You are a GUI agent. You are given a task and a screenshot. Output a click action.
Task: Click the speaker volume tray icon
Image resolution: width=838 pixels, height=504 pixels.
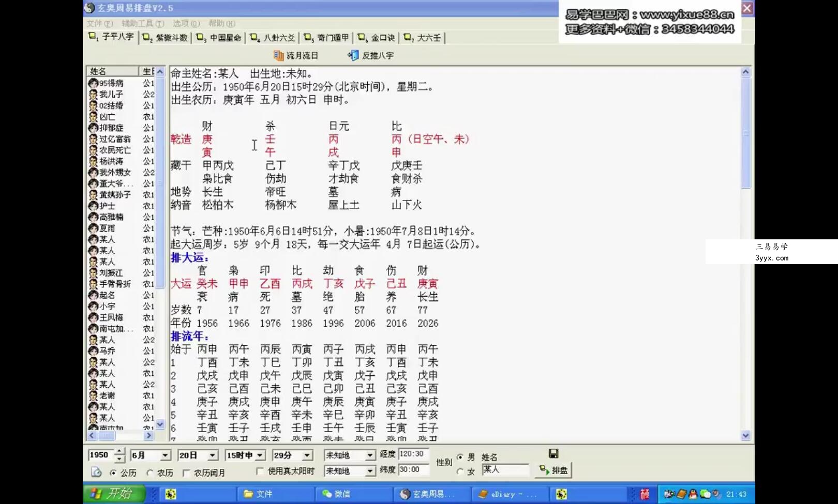pos(716,494)
